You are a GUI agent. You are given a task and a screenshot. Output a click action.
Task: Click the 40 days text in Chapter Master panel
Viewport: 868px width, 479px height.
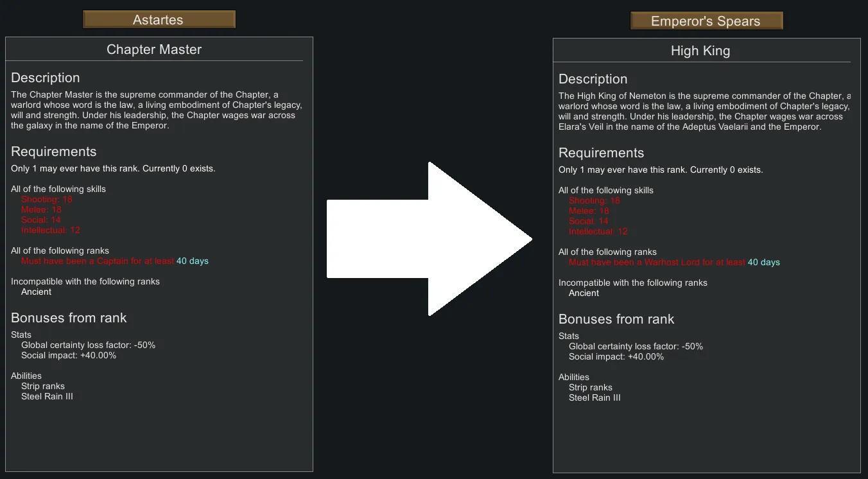click(x=193, y=261)
